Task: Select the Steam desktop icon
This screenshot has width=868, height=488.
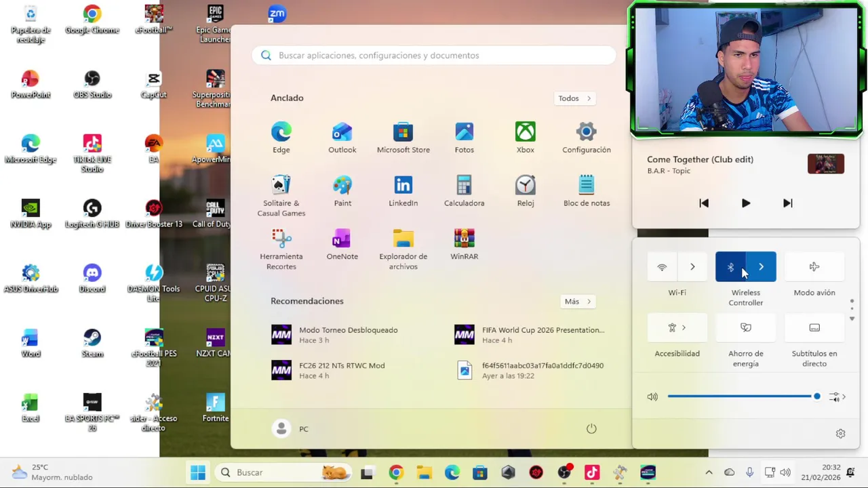Action: (x=92, y=344)
